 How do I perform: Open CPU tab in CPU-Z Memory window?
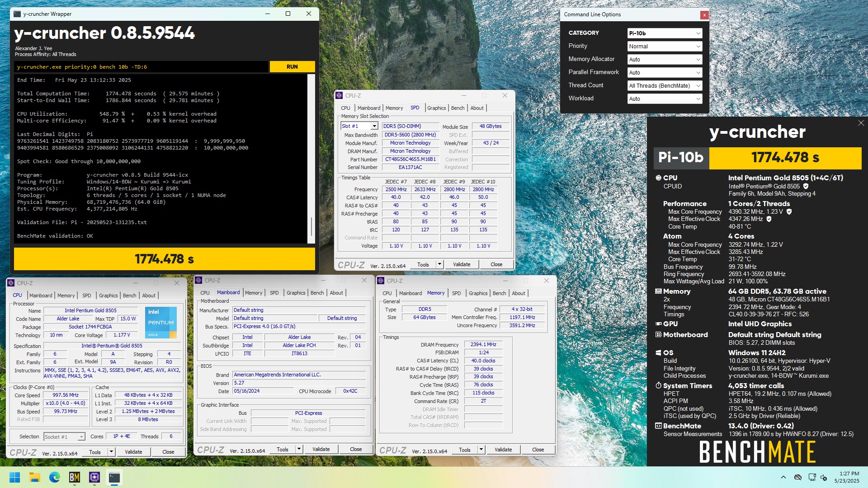click(387, 293)
